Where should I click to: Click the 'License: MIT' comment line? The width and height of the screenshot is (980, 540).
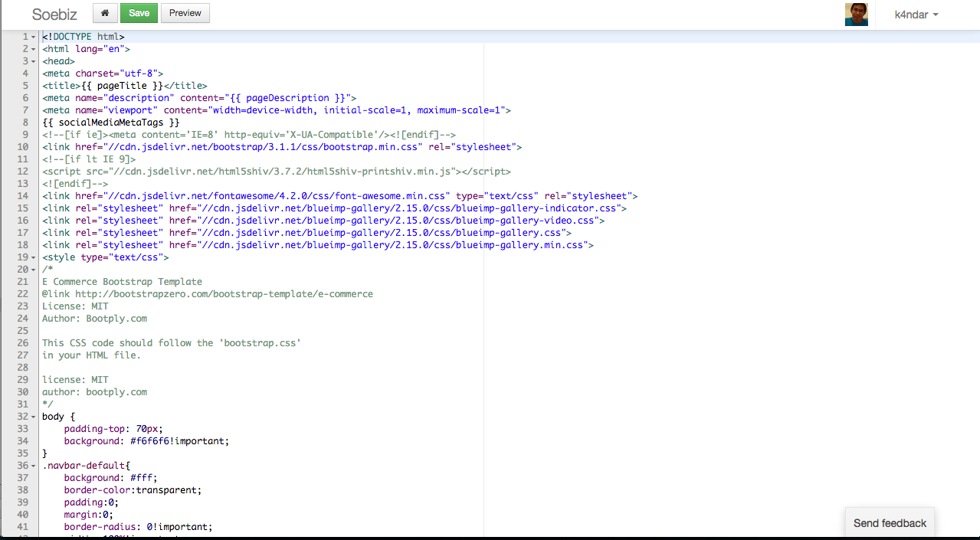pyautogui.click(x=76, y=306)
